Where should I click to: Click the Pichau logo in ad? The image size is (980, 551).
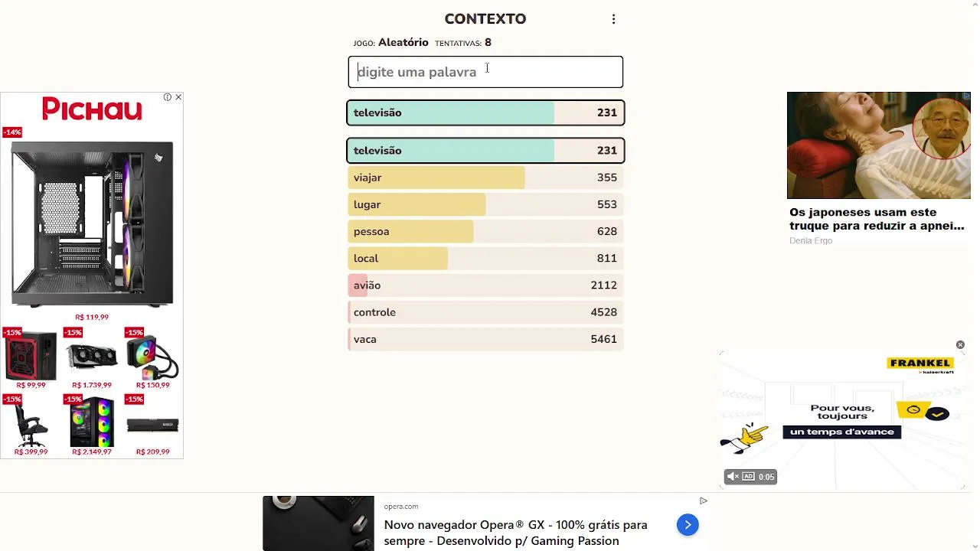(x=92, y=109)
